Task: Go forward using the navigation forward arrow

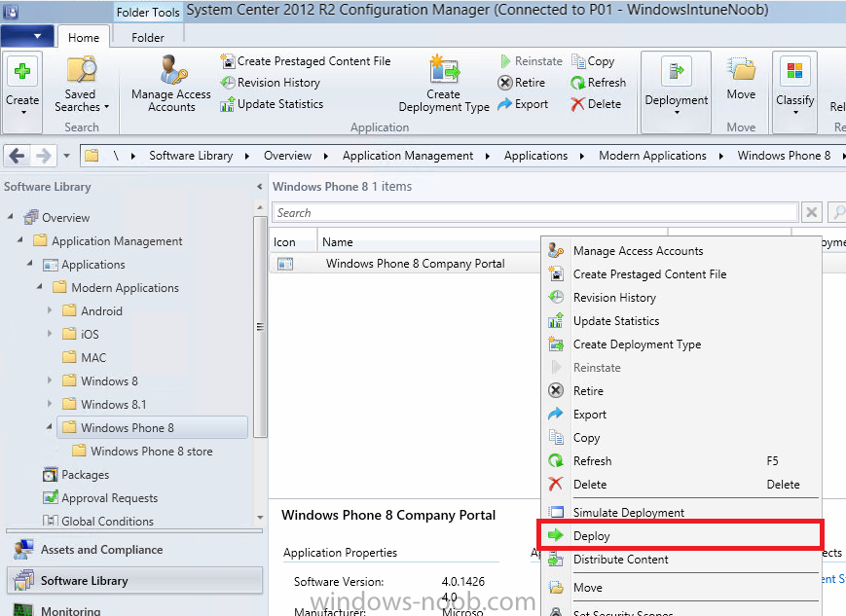Action: (44, 156)
